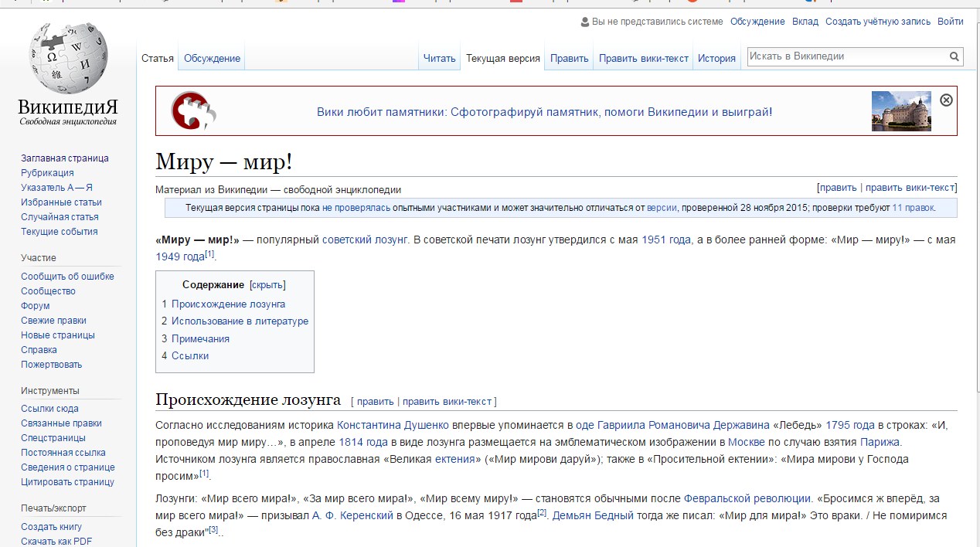Open 'Случайная статья'
980x547 pixels.
[60, 217]
